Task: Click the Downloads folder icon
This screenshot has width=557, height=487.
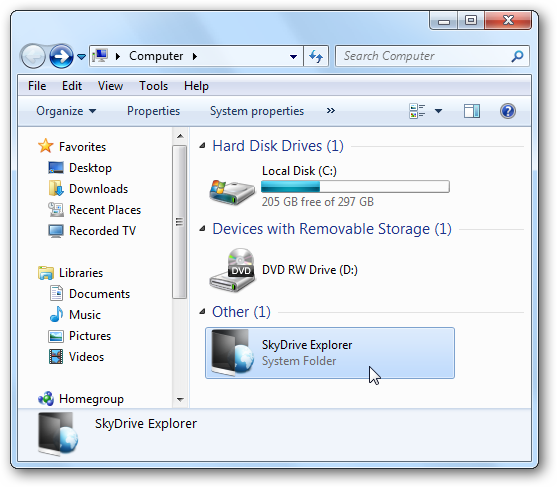Action: (x=56, y=188)
